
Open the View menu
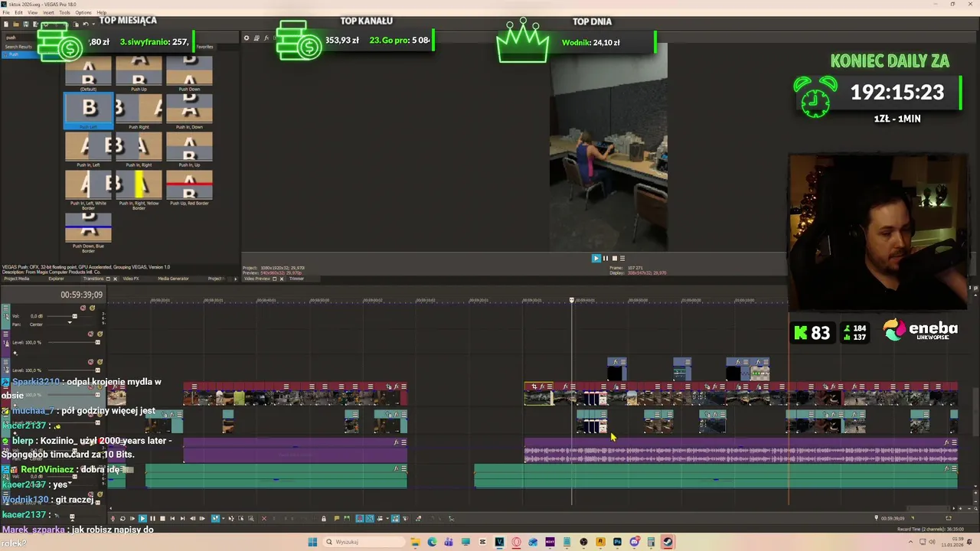click(33, 12)
